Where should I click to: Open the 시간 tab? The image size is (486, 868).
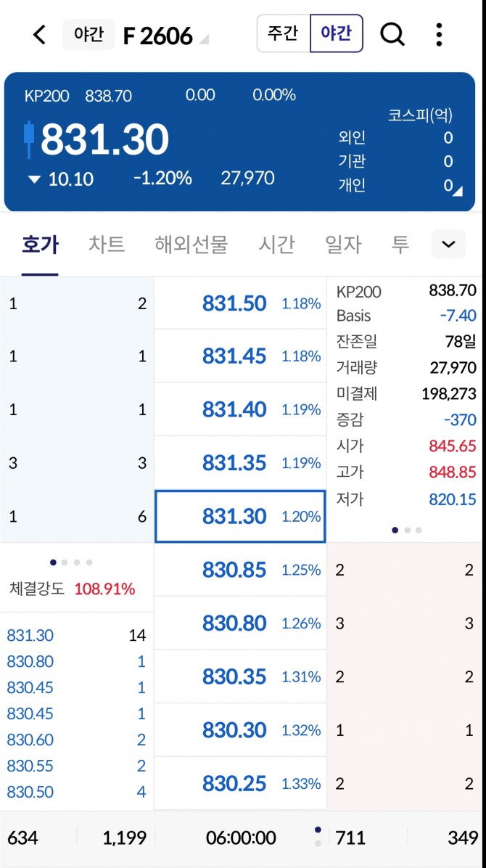(x=276, y=245)
